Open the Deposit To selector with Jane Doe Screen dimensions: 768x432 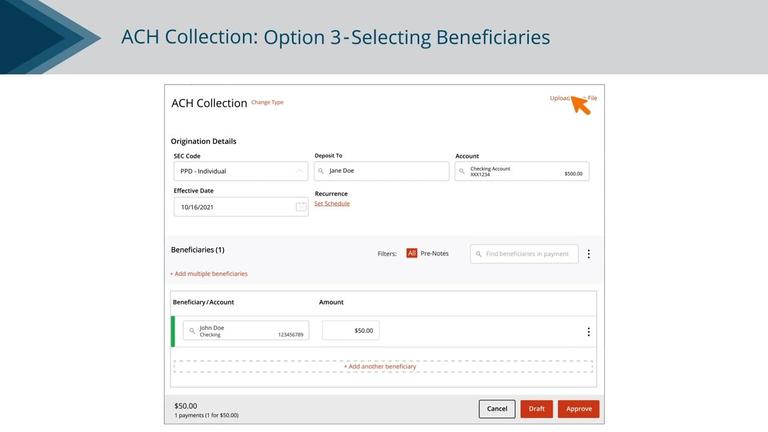click(x=381, y=171)
